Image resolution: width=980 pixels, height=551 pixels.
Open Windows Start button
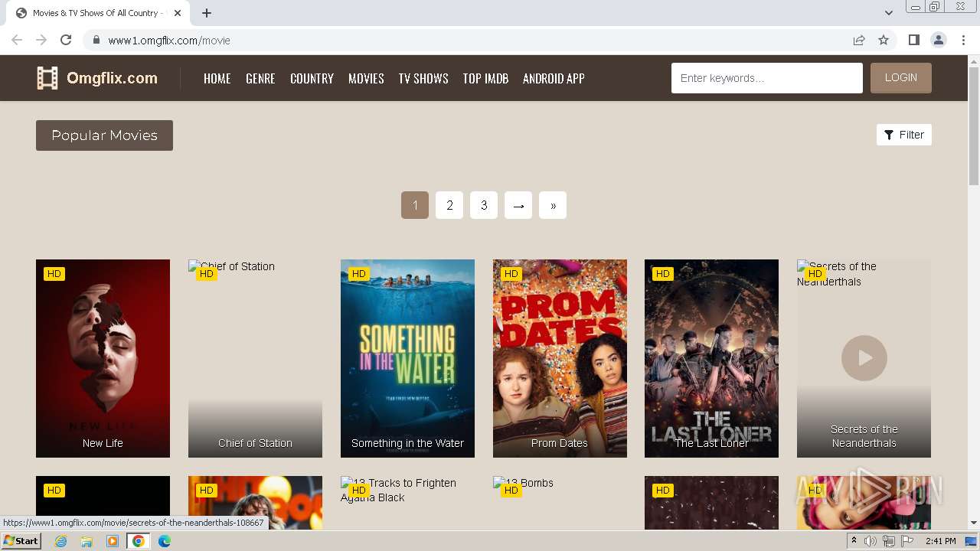tap(21, 541)
